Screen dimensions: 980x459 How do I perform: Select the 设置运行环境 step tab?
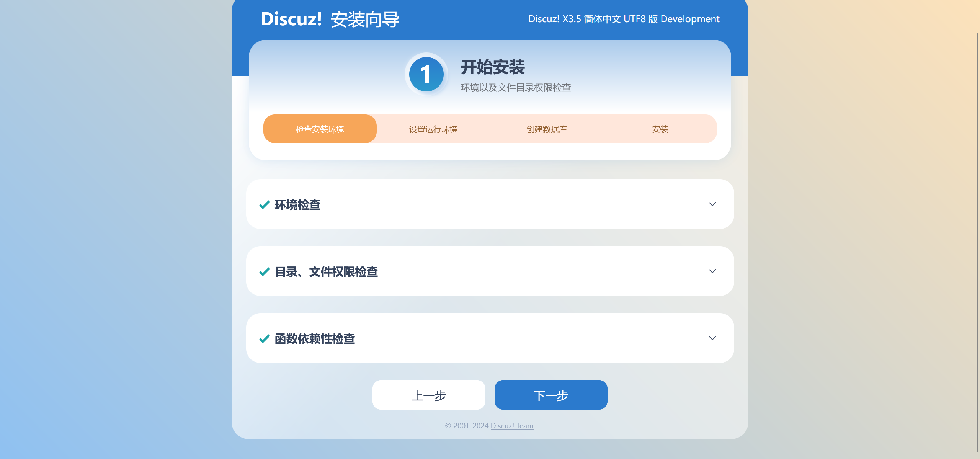(x=433, y=129)
